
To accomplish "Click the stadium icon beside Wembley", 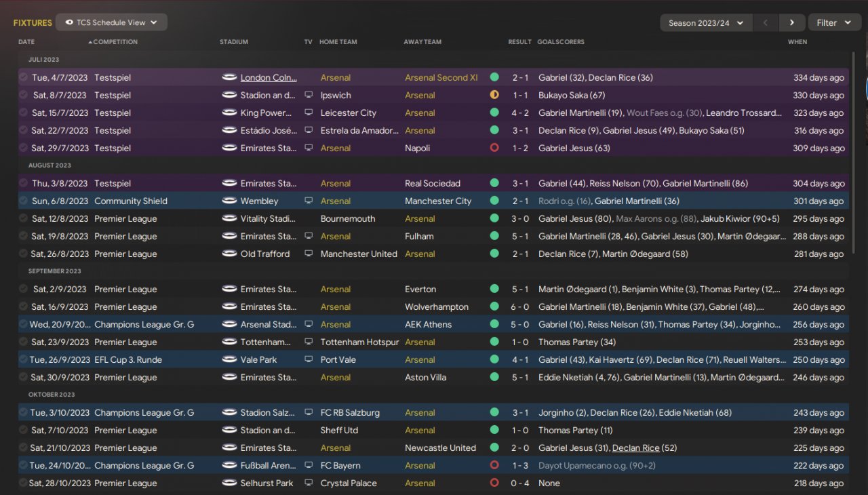I will point(229,201).
